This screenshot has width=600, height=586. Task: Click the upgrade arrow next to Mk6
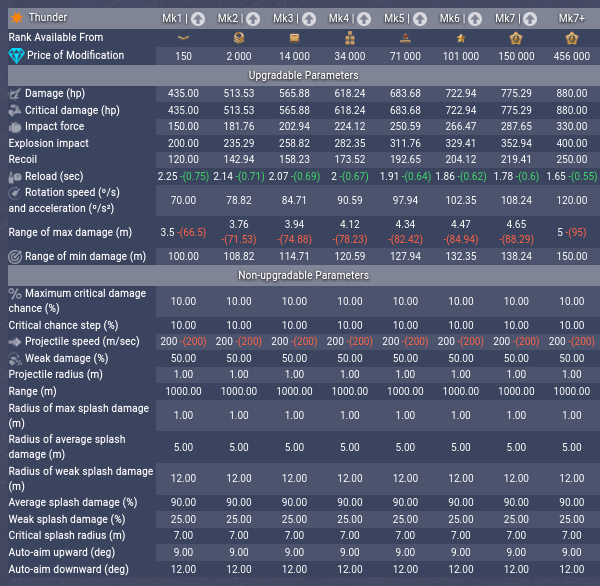[x=475, y=19]
